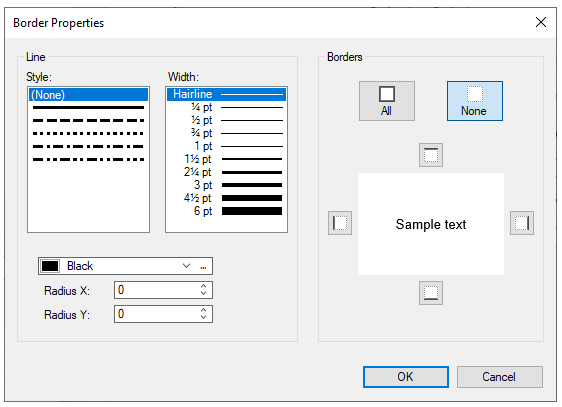The width and height of the screenshot is (562, 407).
Task: Toggle the left border line
Action: tap(340, 223)
